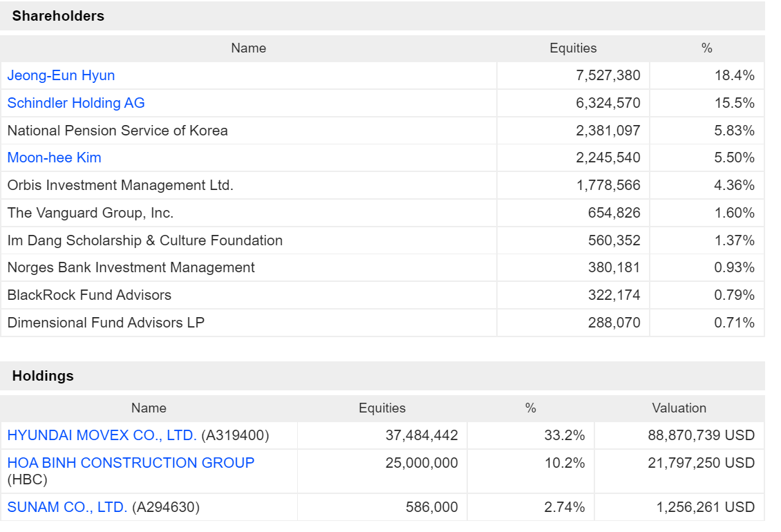Click the 380,181 equities value
The height and width of the screenshot is (532, 781).
[x=614, y=267]
